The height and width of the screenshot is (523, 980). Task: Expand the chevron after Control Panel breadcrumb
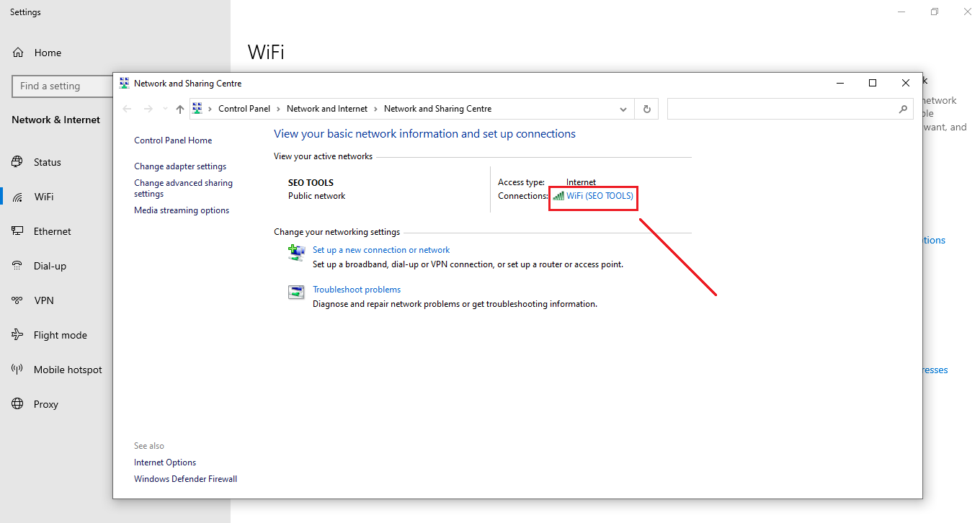[279, 109]
